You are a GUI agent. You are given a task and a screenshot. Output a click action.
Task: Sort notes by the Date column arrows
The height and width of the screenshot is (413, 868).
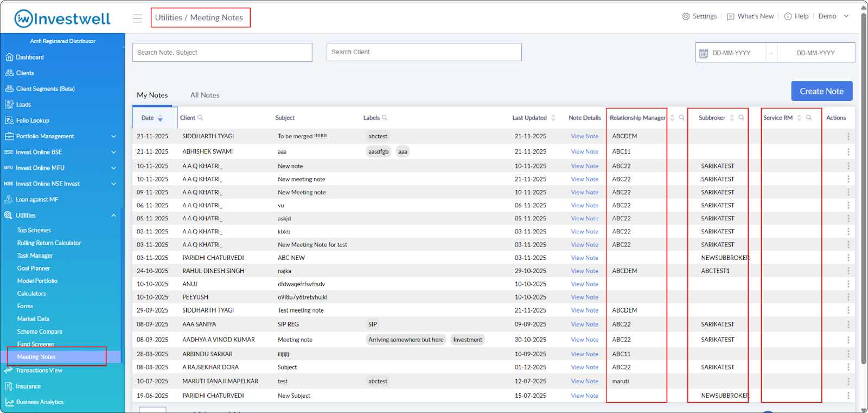[160, 118]
